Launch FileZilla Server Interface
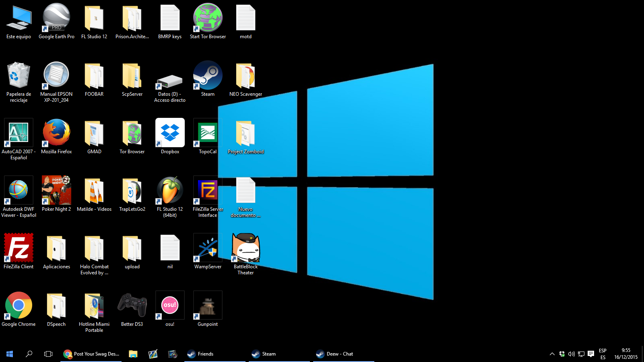The width and height of the screenshot is (644, 362). click(208, 197)
